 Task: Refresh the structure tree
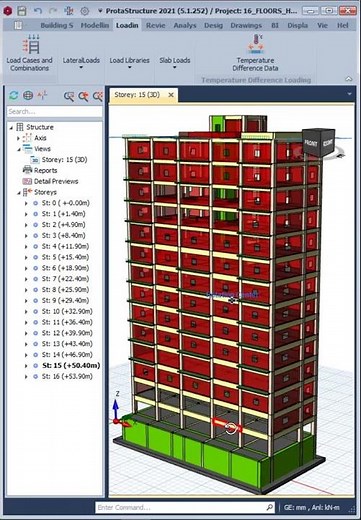click(x=13, y=95)
